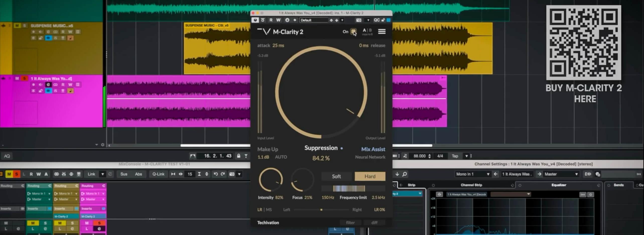The width and height of the screenshot is (644, 235).
Task: Toggle the M-Clarity 2 On switch
Action: (353, 31)
